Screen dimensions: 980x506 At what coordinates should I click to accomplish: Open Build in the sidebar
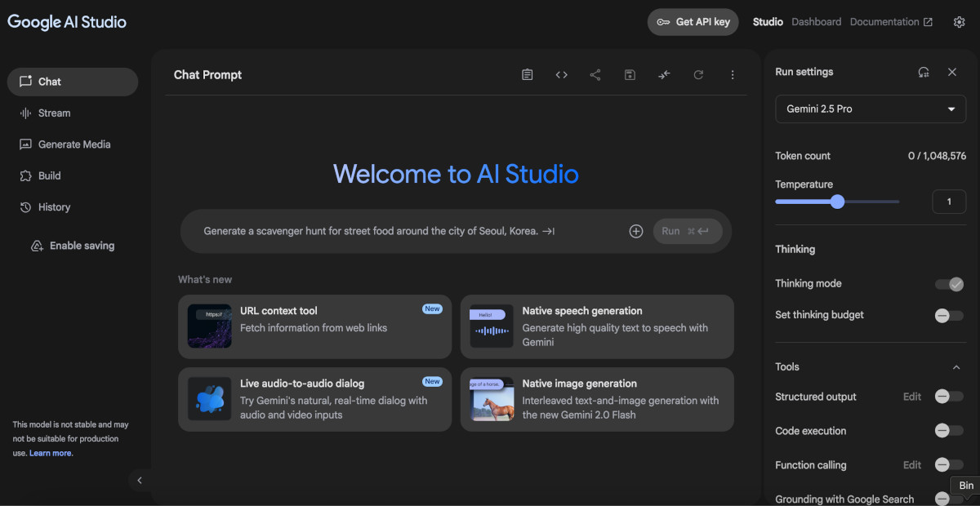pos(73,175)
